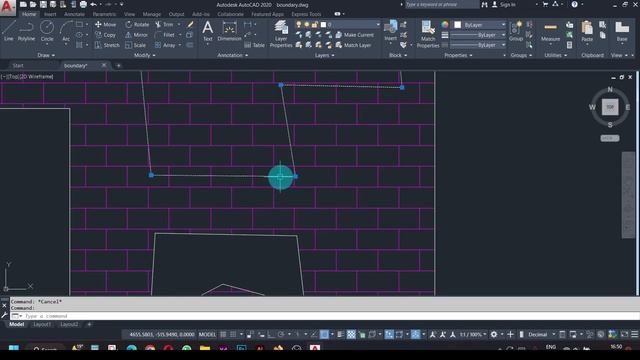The width and height of the screenshot is (640, 360).
Task: Expand the Modify panel
Action: pyautogui.click(x=144, y=55)
